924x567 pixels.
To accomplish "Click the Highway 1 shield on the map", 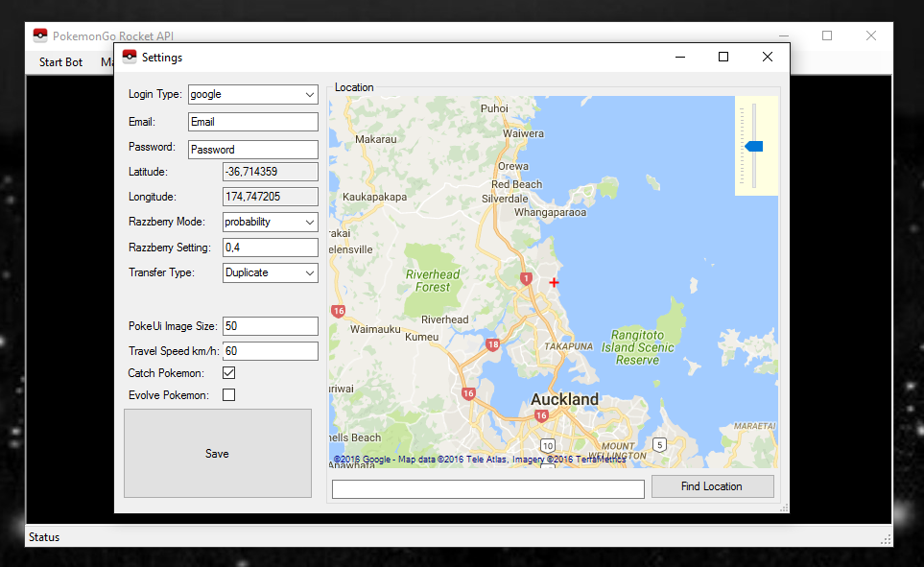I will coord(526,278).
